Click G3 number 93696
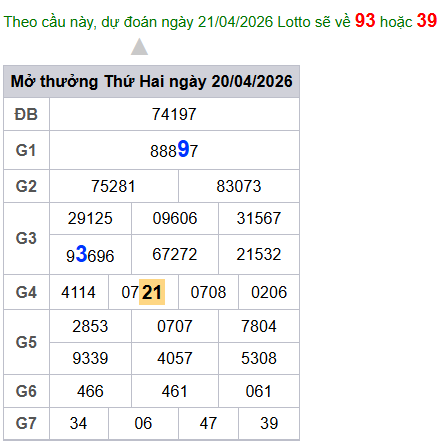The image size is (440, 446). click(x=90, y=255)
